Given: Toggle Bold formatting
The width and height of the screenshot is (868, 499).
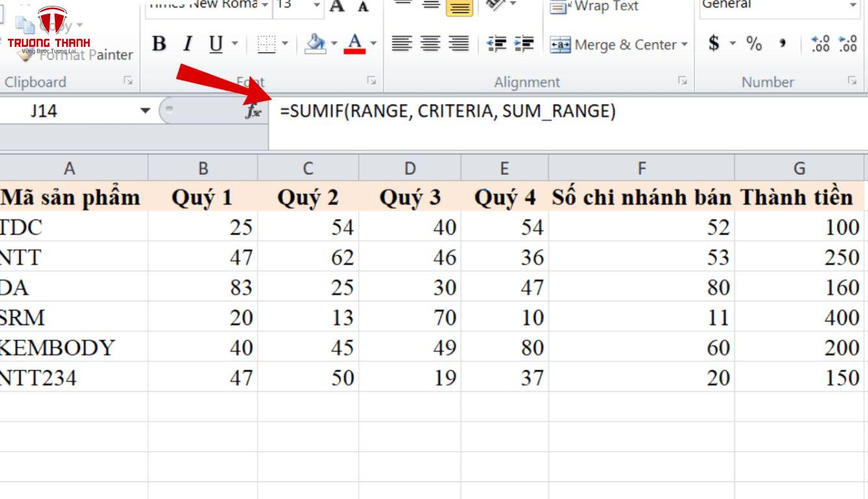Looking at the screenshot, I should pyautogui.click(x=159, y=44).
